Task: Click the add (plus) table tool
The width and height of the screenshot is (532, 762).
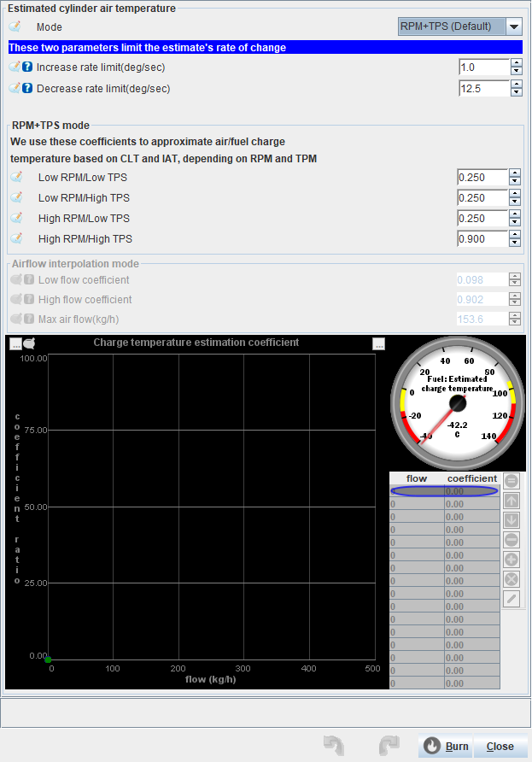Action: (x=512, y=560)
